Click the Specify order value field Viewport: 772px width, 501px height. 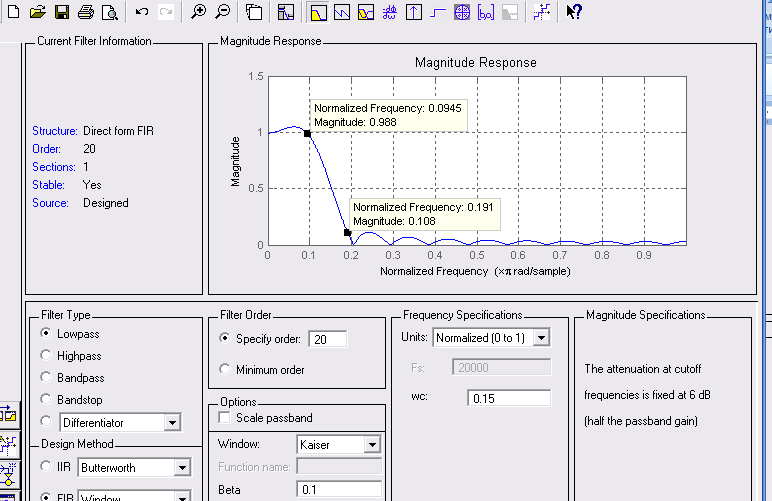coord(327,339)
